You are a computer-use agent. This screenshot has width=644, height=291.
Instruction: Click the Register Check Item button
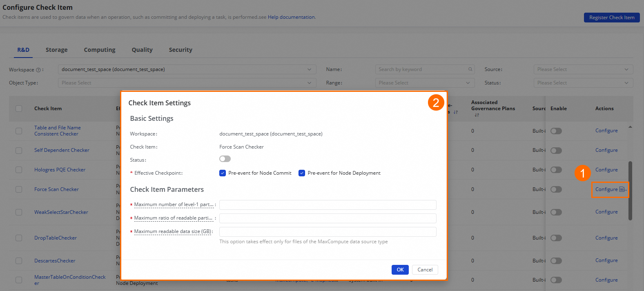[612, 18]
